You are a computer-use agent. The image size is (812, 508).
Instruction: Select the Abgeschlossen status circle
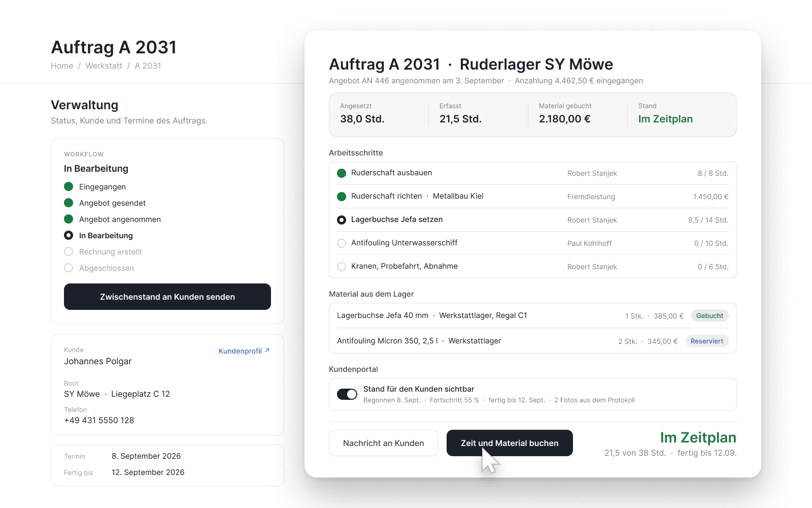tap(69, 268)
